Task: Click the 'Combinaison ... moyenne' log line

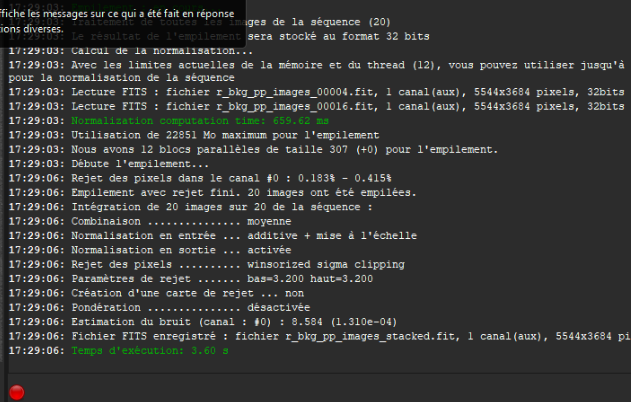Action: pos(180,221)
